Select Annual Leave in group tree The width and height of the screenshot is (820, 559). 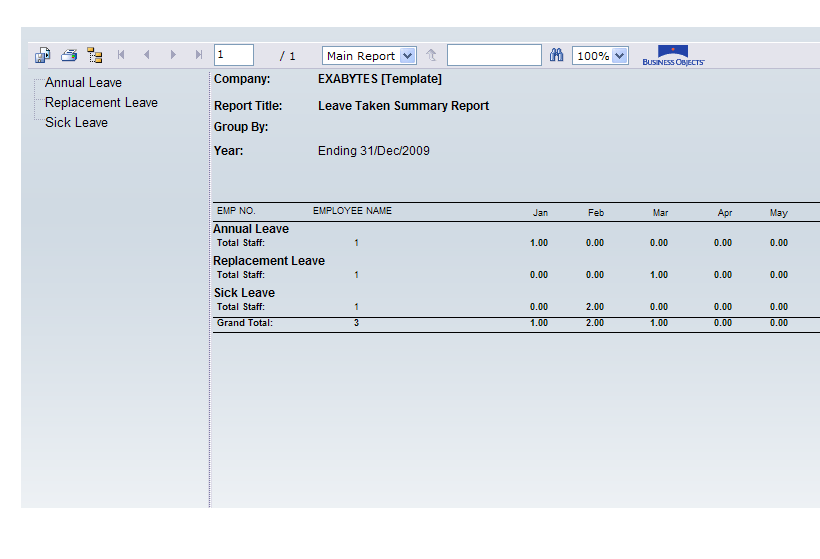83,83
